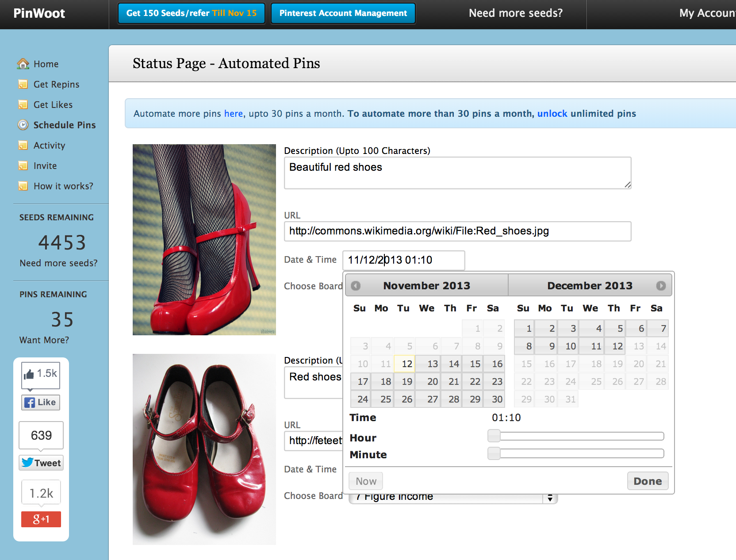Click the 1.2k Google plus count

41,493
